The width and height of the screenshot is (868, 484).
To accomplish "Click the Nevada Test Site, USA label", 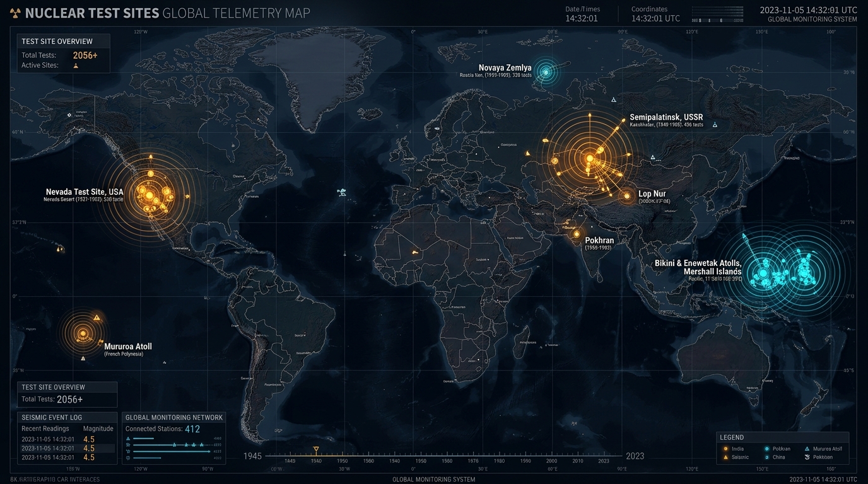I will (85, 192).
